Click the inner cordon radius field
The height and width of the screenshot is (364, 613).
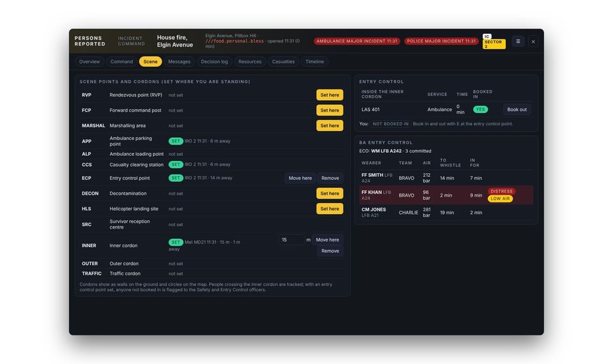pos(291,240)
